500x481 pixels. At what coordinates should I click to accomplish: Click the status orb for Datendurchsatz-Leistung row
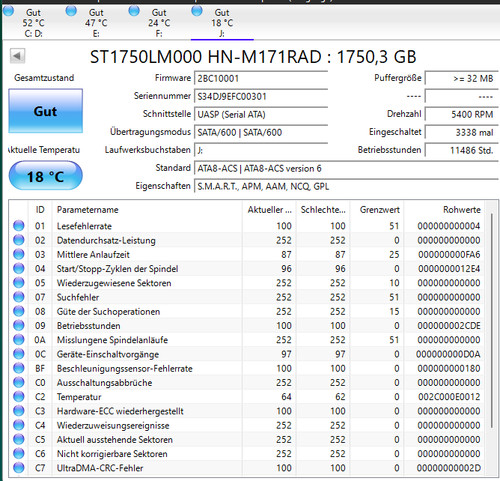click(x=19, y=240)
